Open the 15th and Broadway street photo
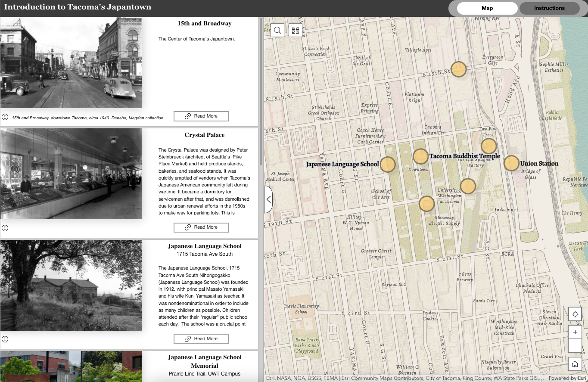The image size is (588, 382). (x=71, y=63)
